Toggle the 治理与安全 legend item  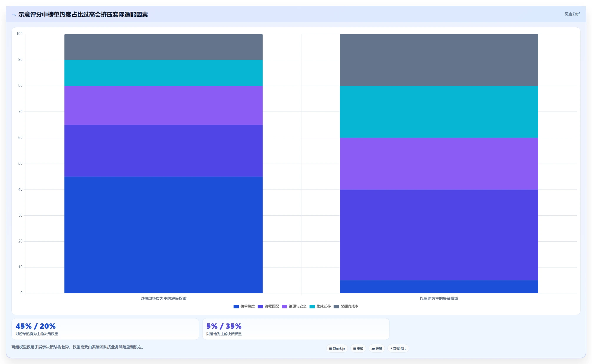(294, 306)
